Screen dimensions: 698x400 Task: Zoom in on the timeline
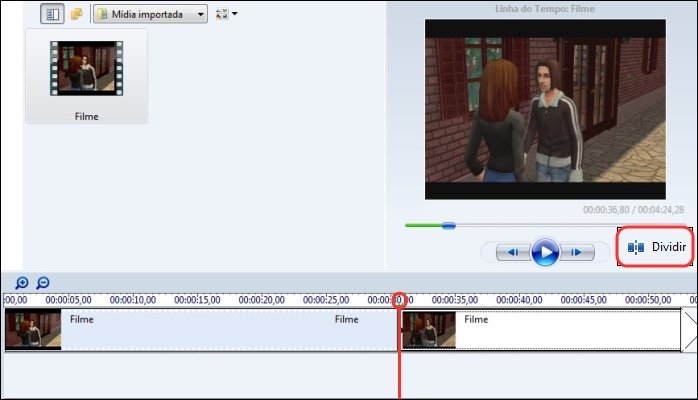tap(22, 283)
